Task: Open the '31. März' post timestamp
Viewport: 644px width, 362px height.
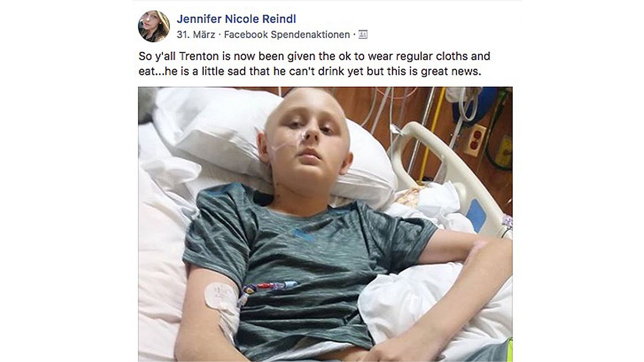Action: (x=196, y=34)
